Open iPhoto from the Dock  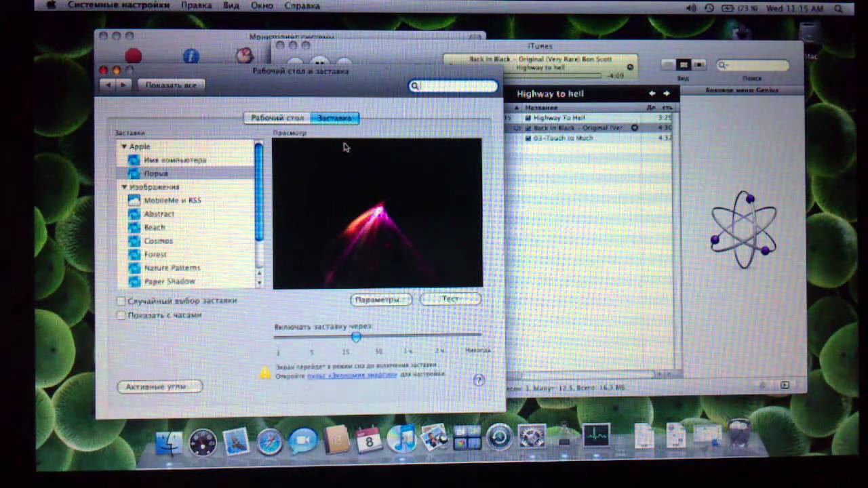point(434,438)
